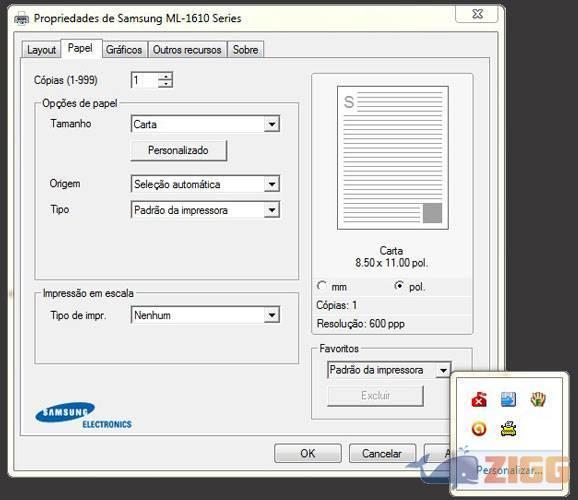Close the printer properties dialog
578x500 pixels.
pos(477,14)
